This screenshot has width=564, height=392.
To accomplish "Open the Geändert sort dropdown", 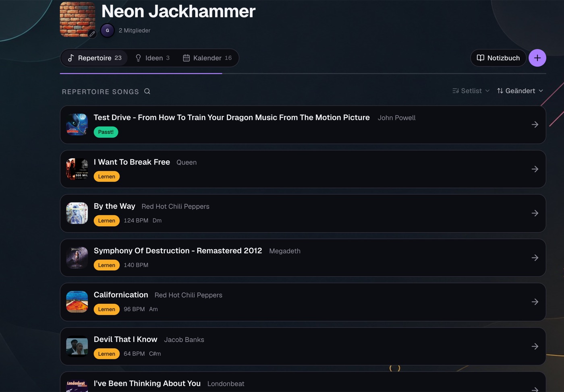I will pyautogui.click(x=520, y=91).
